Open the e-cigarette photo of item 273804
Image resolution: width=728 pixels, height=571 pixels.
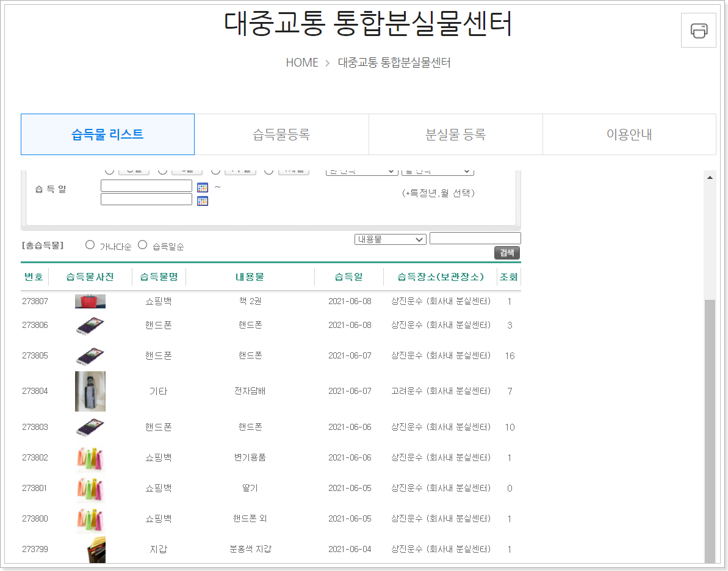pyautogui.click(x=90, y=391)
